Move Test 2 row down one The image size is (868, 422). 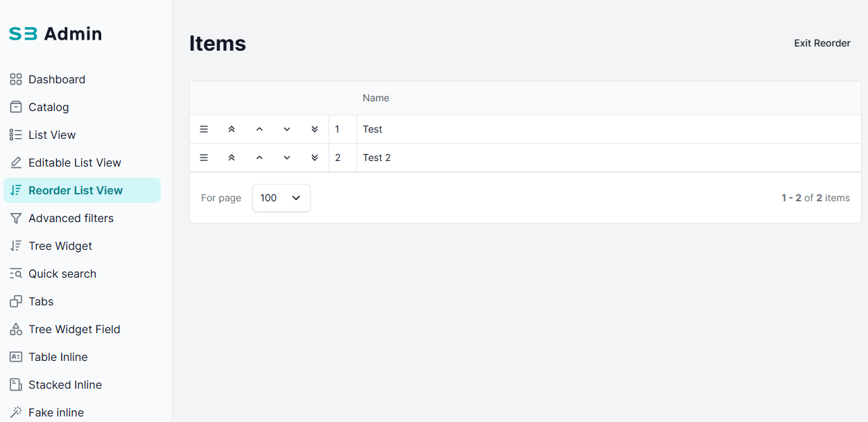287,158
